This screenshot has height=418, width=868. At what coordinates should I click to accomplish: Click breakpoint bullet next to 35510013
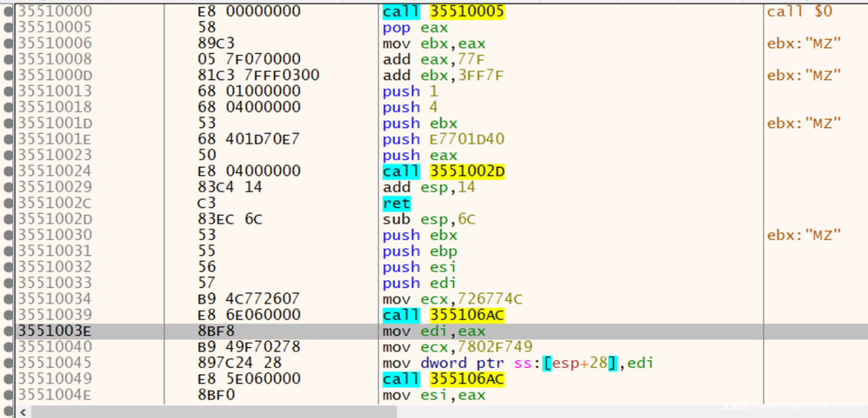click(8, 92)
